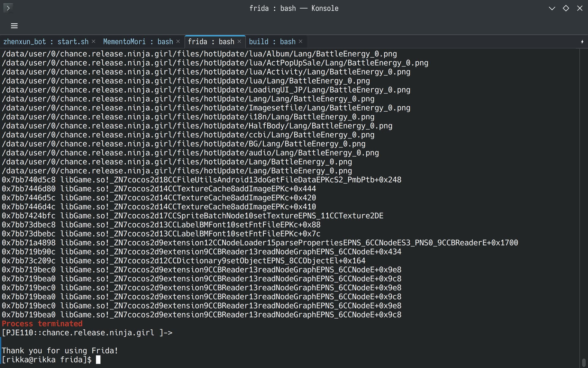Viewport: 588px width, 368px height.
Task: Click the 'Thank you for using Frida!' line
Action: [x=60, y=351]
